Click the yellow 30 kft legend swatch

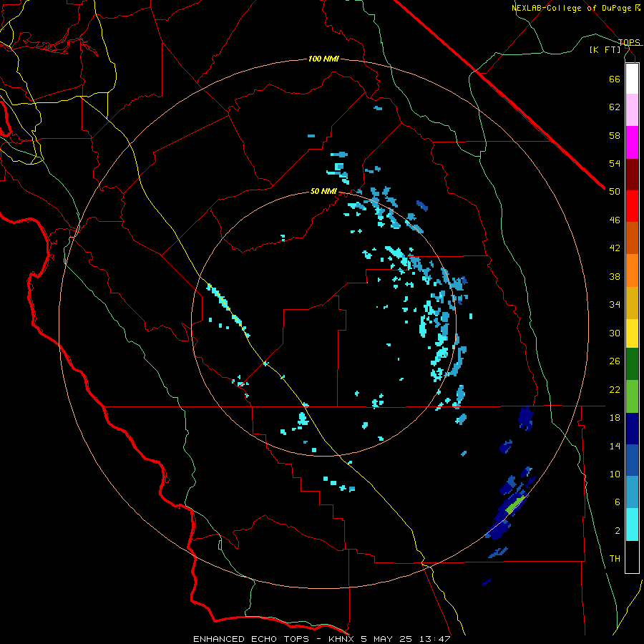coord(632,333)
